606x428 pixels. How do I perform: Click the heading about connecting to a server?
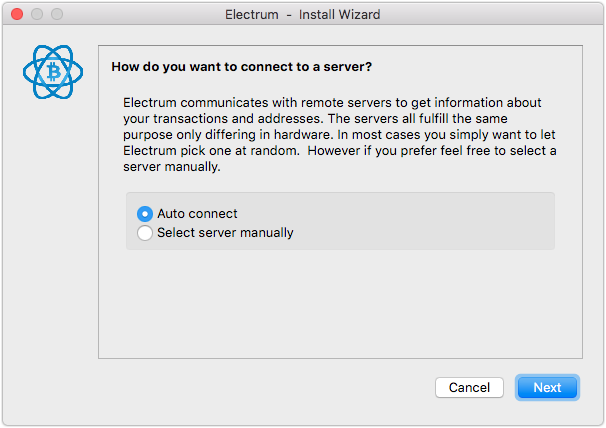click(242, 67)
